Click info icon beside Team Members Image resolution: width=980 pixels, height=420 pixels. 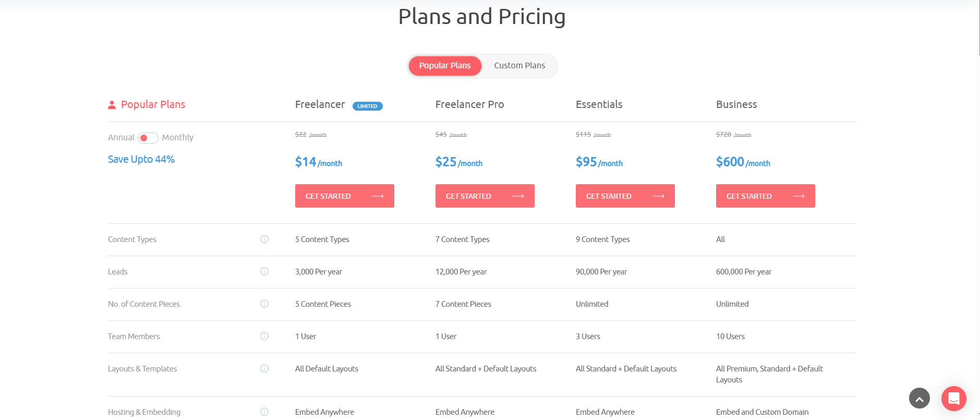264,336
